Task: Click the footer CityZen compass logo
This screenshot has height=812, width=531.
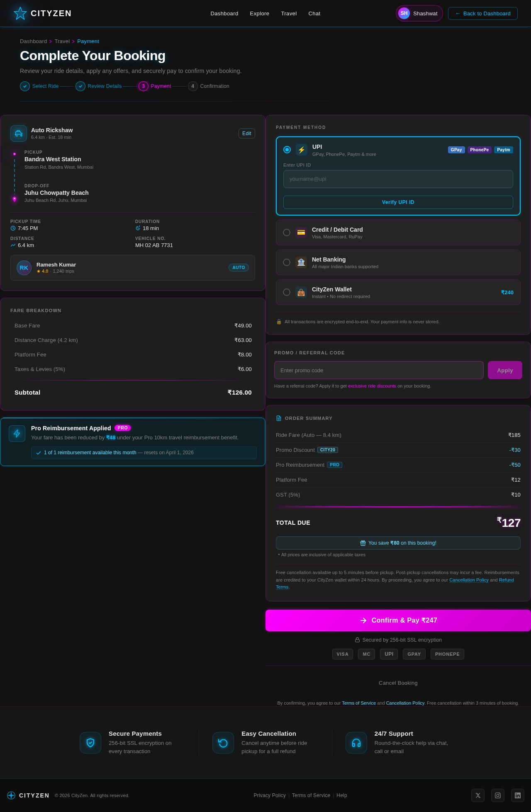Action: click(11, 795)
